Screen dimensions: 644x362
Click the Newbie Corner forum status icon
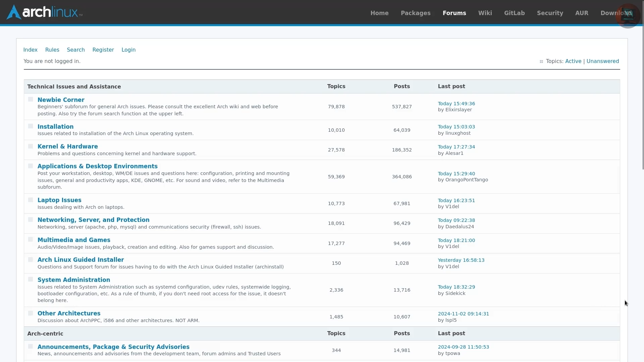(x=31, y=100)
